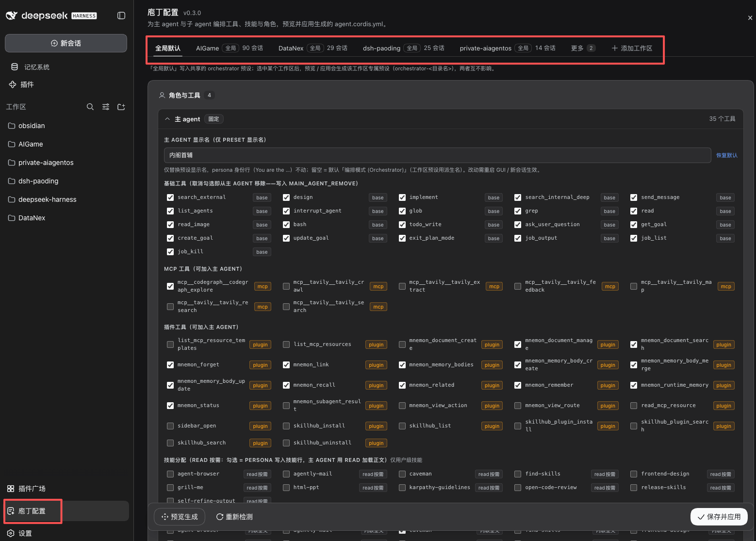This screenshot has width=756, height=541.
Task: Click the private-aiagentos folder icon in sidebar
Action: tap(12, 163)
